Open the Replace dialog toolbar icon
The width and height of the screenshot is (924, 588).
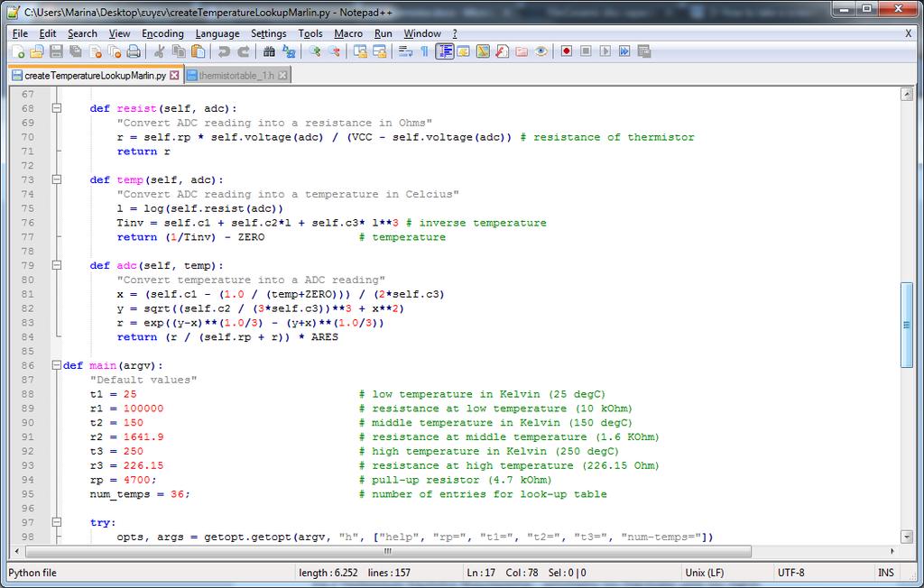(x=288, y=51)
